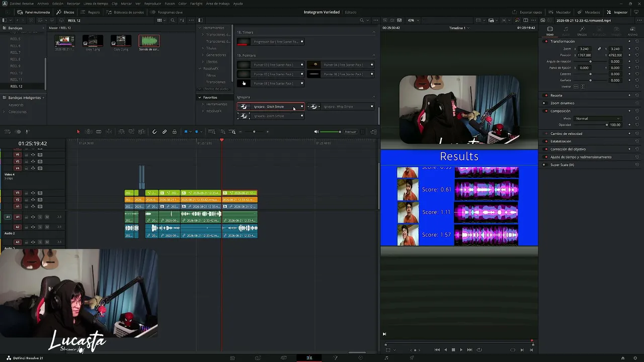Image resolution: width=644 pixels, height=362 pixels.
Task: Switch to the Efectos tab in Inspector
Action: point(582,31)
